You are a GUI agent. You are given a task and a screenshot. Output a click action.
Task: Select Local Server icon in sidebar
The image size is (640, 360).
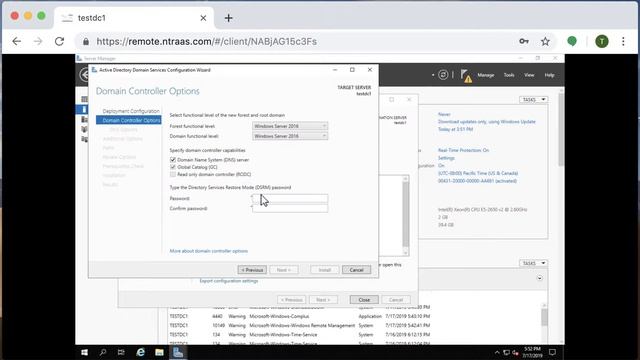pos(84,109)
